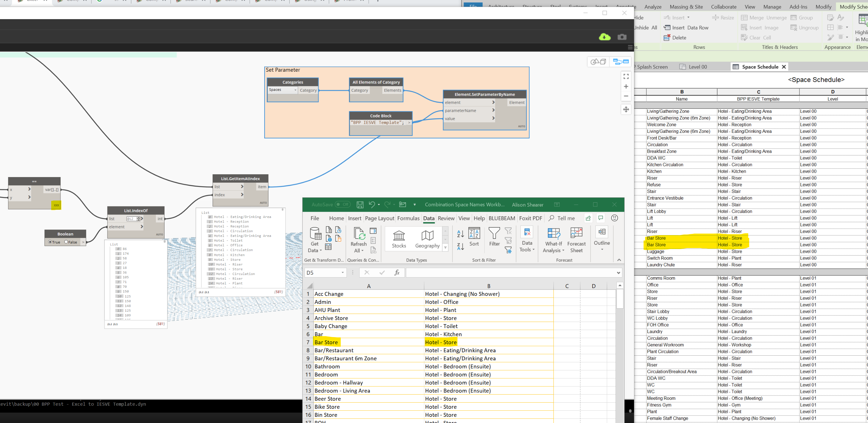Click Dynamo zoom to fit icon
This screenshot has height=423, width=868.
626,77
